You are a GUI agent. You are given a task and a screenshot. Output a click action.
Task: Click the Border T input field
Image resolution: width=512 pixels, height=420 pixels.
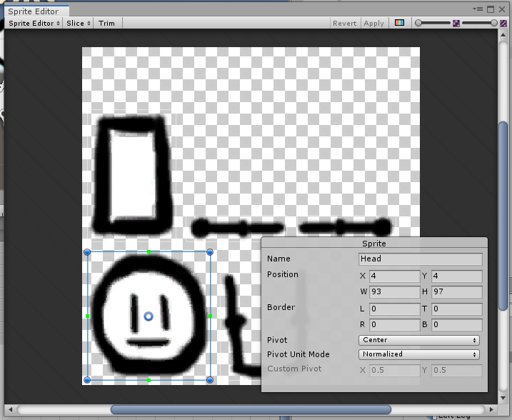[457, 309]
